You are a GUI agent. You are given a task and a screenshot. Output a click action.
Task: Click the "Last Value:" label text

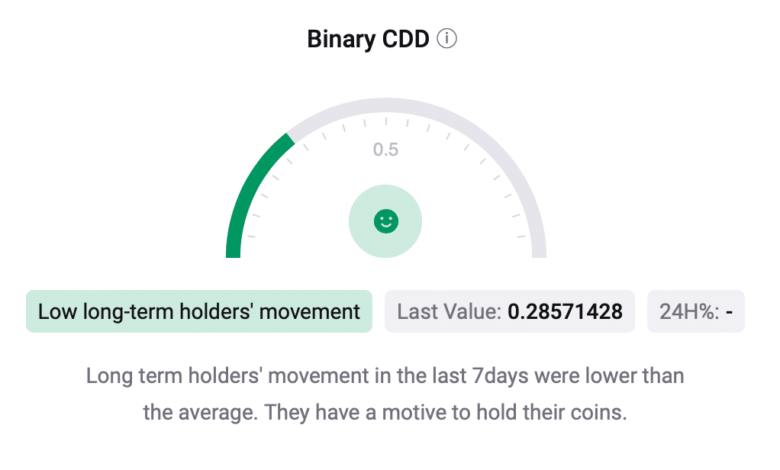449,312
